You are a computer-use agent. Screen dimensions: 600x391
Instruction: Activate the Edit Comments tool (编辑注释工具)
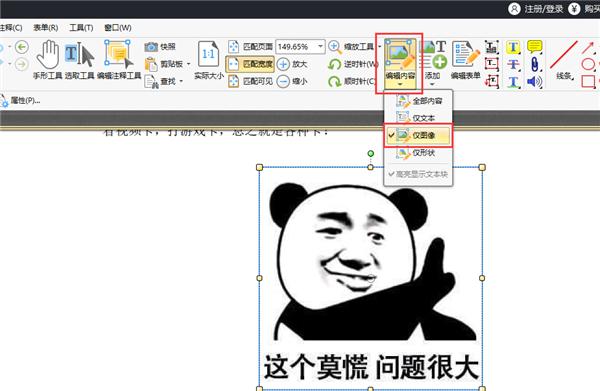[x=119, y=59]
